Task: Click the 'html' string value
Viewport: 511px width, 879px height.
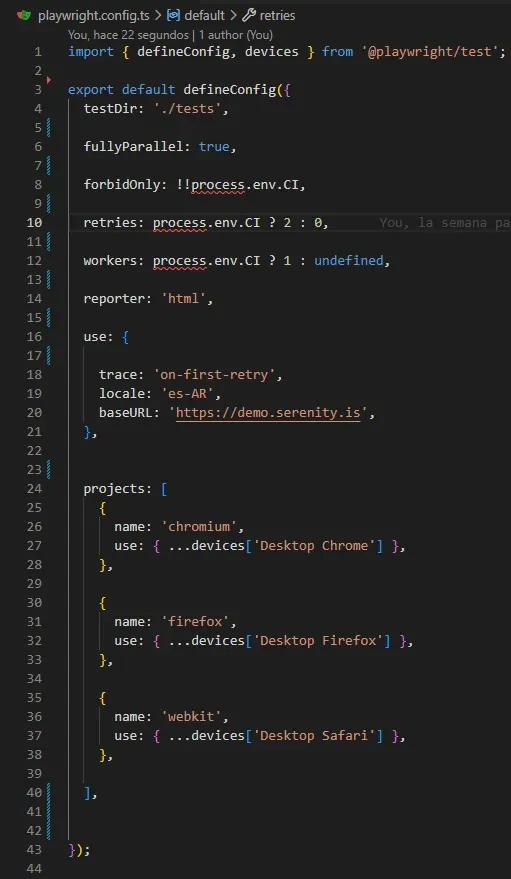Action: click(x=183, y=299)
